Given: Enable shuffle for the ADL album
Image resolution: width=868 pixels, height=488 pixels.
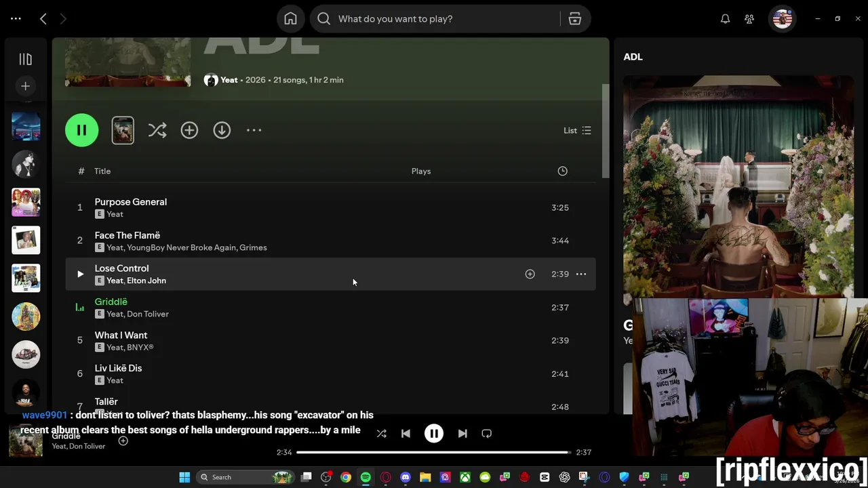Looking at the screenshot, I should coord(157,130).
